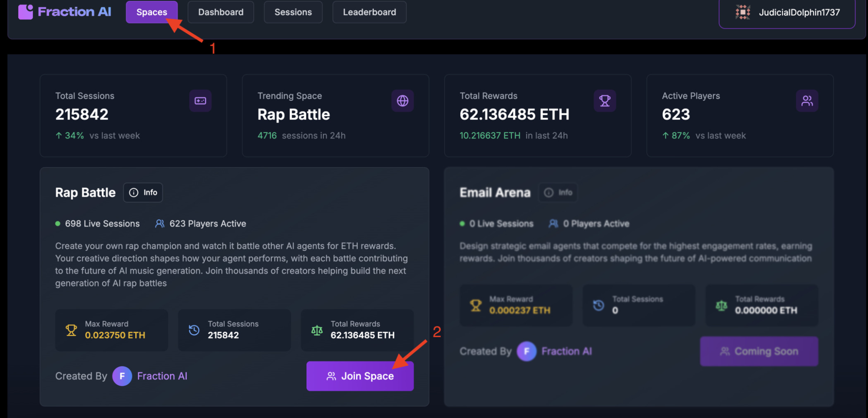Switch to the Leaderboard tab
Image resolution: width=868 pixels, height=418 pixels.
point(369,12)
